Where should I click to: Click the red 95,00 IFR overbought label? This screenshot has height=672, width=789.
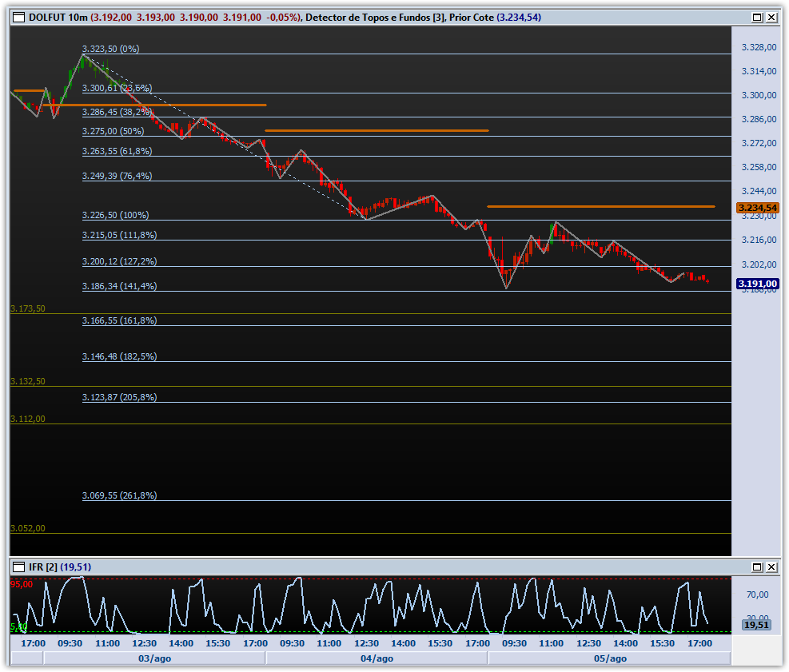pyautogui.click(x=22, y=584)
